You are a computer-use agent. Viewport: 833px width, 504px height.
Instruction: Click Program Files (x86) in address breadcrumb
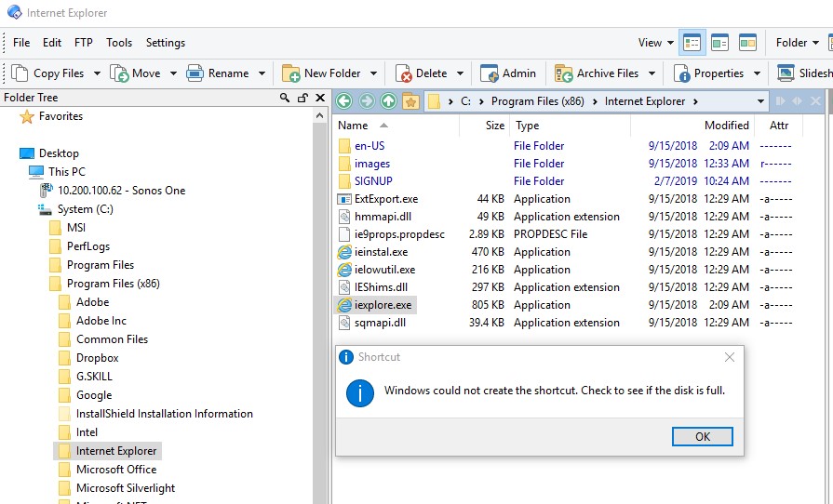(538, 101)
